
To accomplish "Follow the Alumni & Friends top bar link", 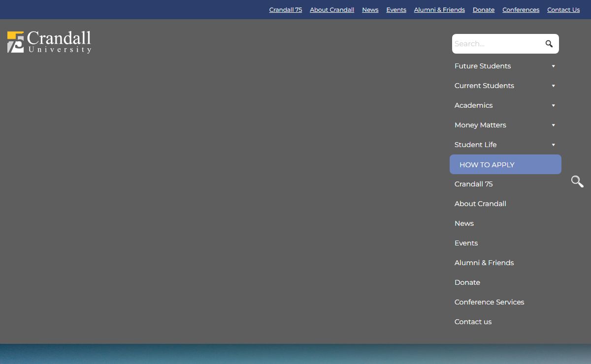I will click(439, 10).
